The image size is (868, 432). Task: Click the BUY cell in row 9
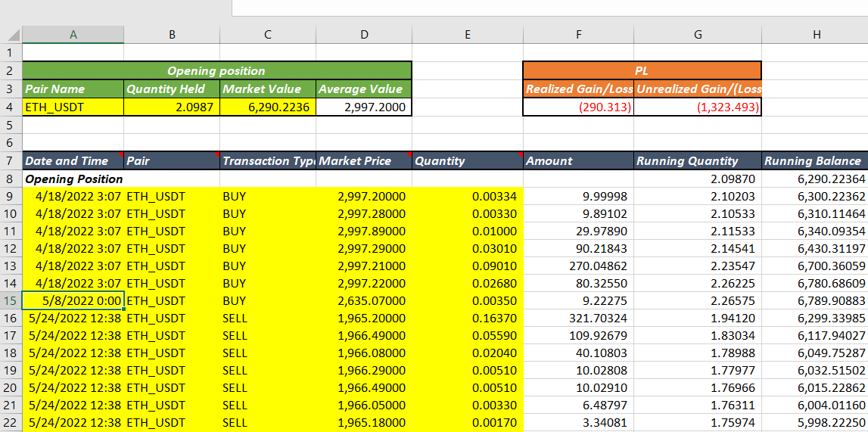(268, 197)
